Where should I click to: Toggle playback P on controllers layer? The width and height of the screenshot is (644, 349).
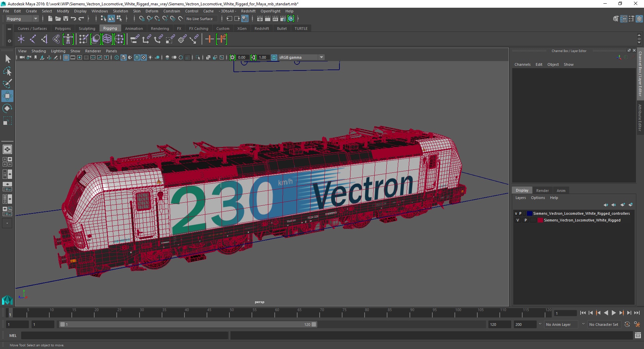tap(520, 213)
